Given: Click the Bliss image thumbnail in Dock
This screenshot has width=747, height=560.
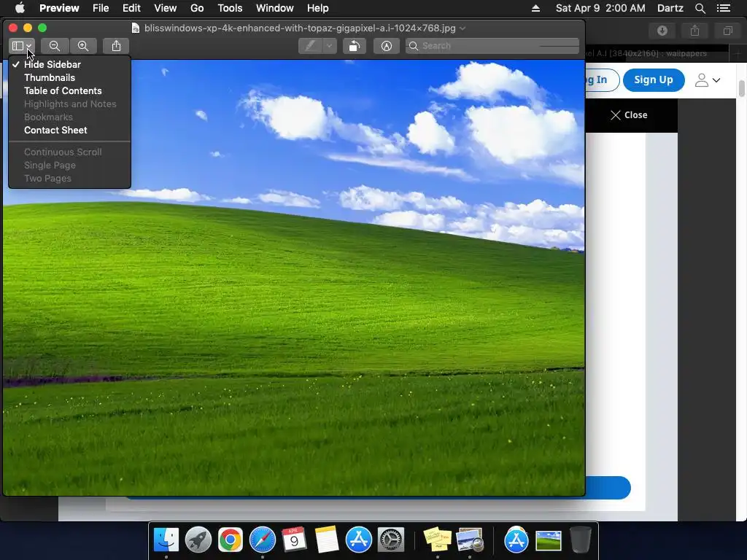Looking at the screenshot, I should [x=549, y=541].
